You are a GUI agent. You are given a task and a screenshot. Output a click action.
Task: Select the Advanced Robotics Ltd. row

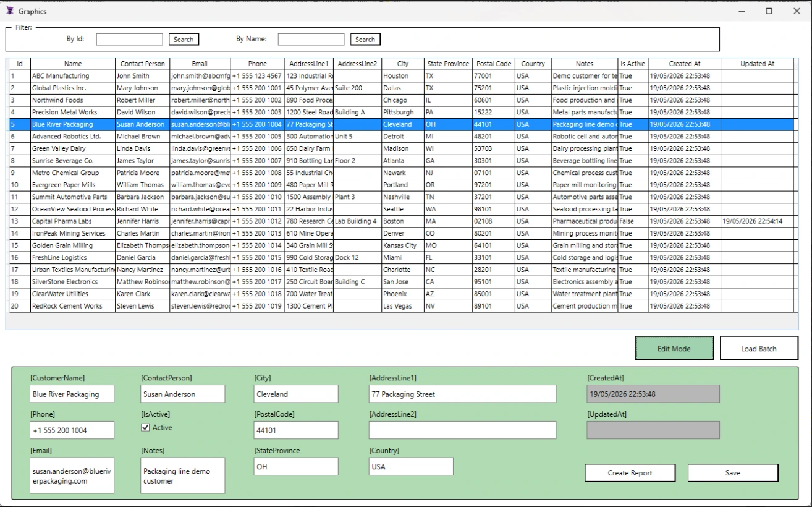tap(401, 137)
